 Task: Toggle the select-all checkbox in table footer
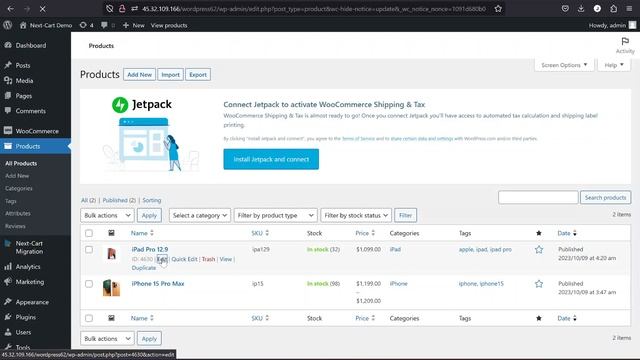(x=89, y=318)
